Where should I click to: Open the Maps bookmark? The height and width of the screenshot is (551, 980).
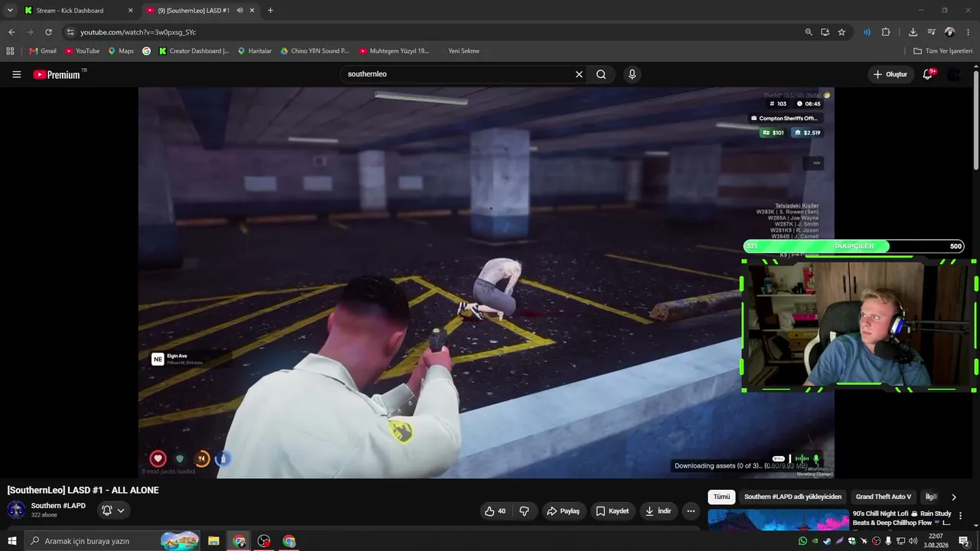pyautogui.click(x=121, y=51)
